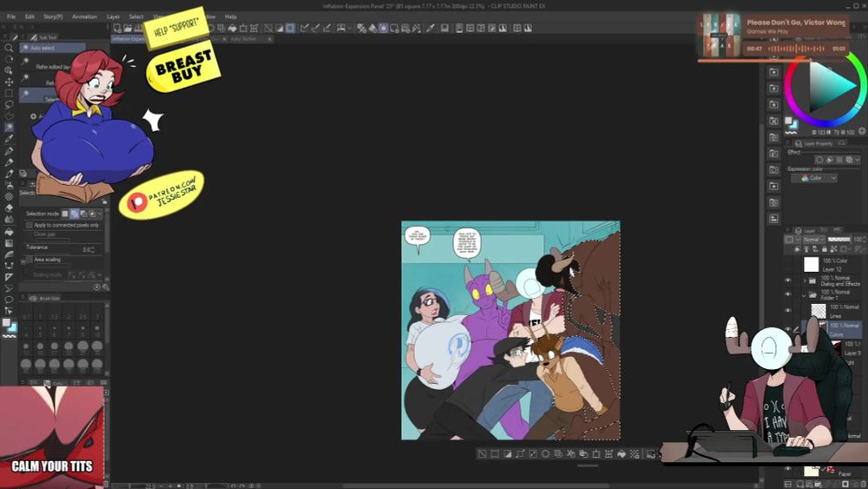Open Selection mode dropdown arrow
This screenshot has width=868, height=489.
[100, 214]
